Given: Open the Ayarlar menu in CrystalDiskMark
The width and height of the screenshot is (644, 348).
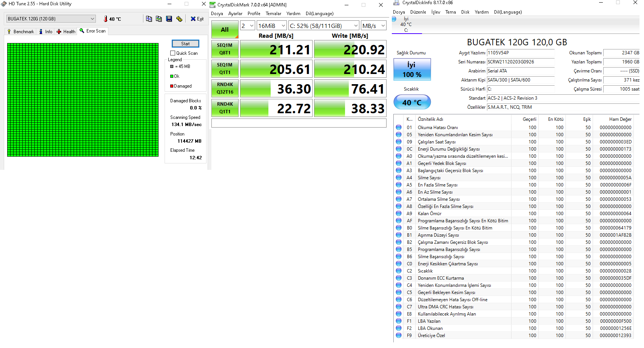Looking at the screenshot, I should click(x=235, y=14).
